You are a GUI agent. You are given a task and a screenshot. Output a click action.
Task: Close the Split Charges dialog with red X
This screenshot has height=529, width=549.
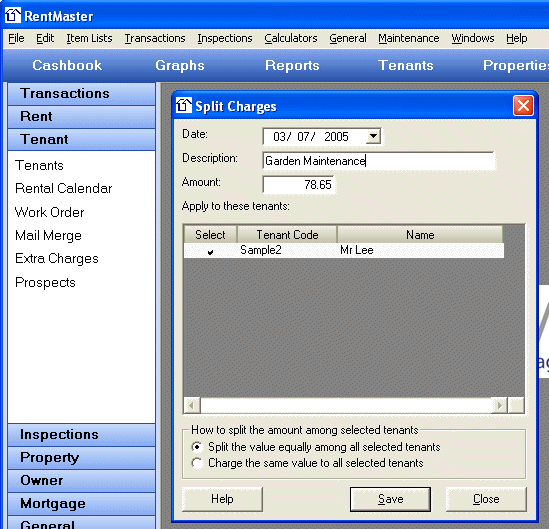pyautogui.click(x=523, y=105)
